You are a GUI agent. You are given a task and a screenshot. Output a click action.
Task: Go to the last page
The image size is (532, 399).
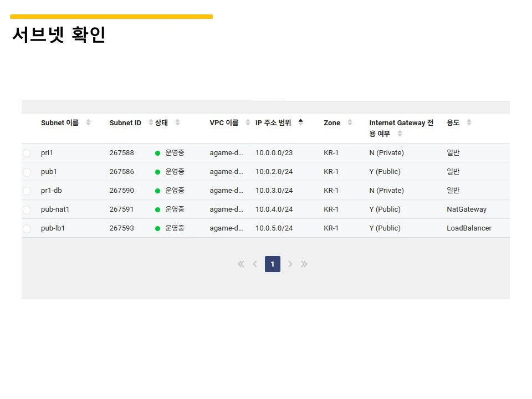point(304,264)
